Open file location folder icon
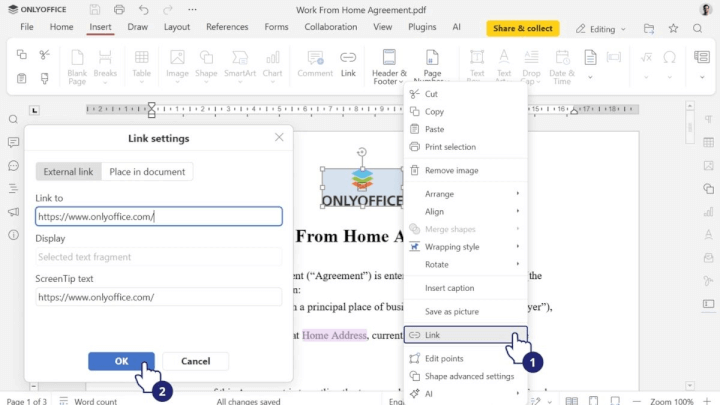This screenshot has width=720, height=405. point(649,28)
